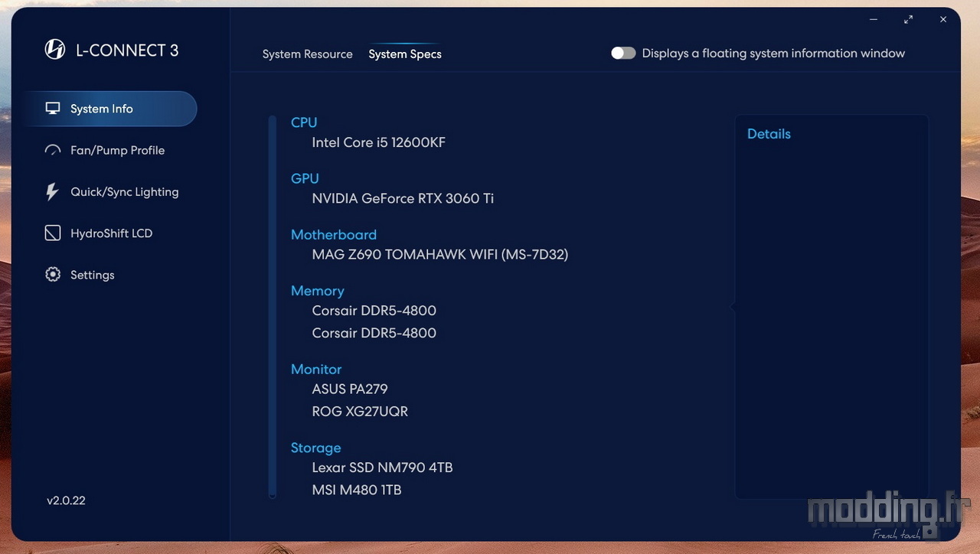Click the System Info monitor icon
Screen dimensions: 980x554
(53, 109)
